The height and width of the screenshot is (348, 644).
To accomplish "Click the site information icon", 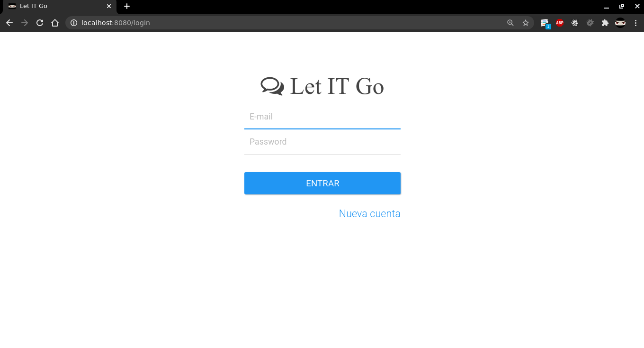I will (x=74, y=23).
